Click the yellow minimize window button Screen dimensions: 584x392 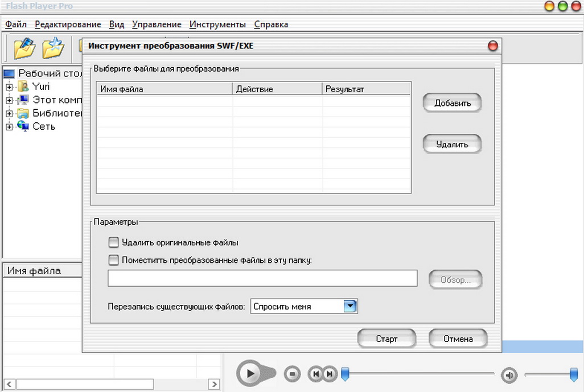549,6
